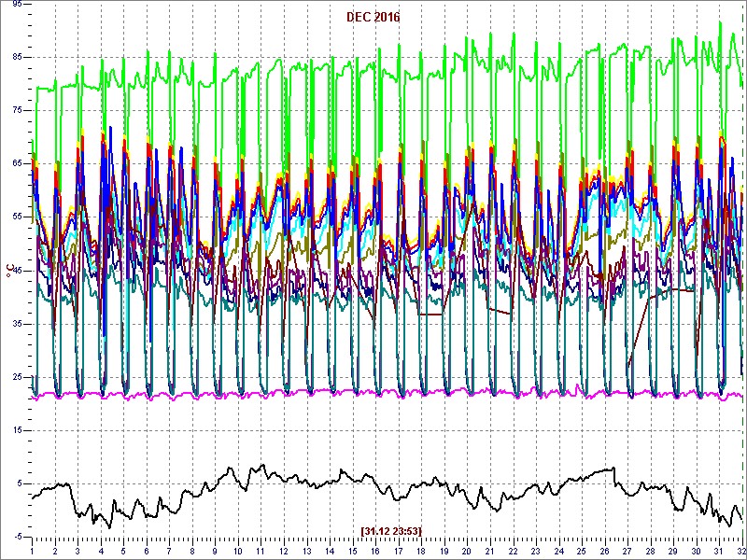Click the "95" temperature axis label

point(17,4)
